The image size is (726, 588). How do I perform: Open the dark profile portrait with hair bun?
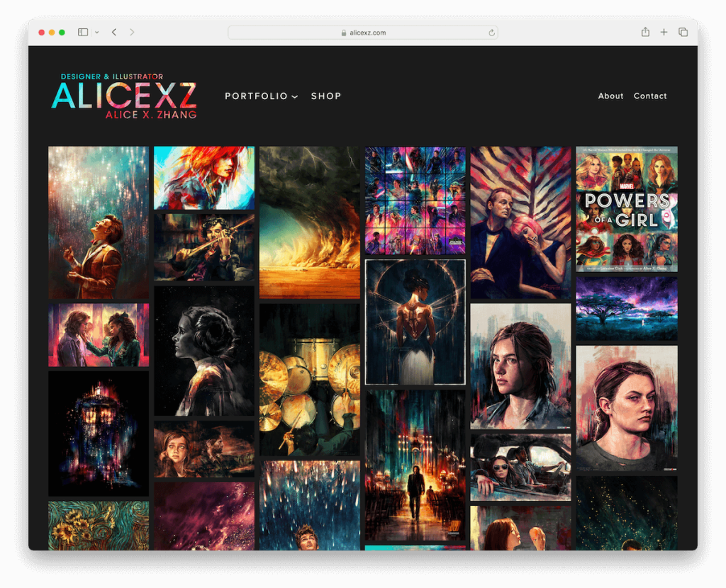click(x=204, y=351)
